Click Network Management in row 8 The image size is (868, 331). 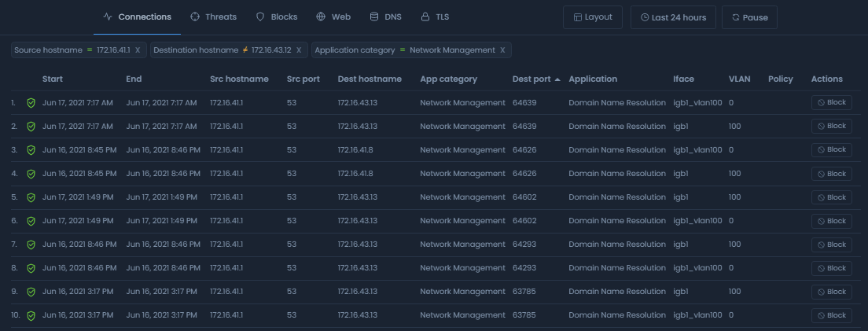click(x=463, y=268)
